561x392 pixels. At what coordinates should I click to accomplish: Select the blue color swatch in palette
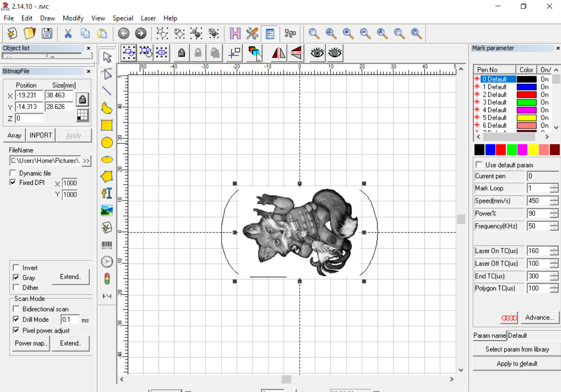[x=490, y=150]
